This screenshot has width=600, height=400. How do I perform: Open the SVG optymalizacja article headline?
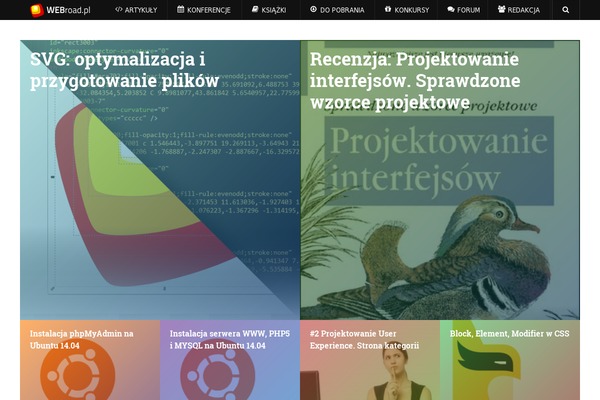[124, 70]
